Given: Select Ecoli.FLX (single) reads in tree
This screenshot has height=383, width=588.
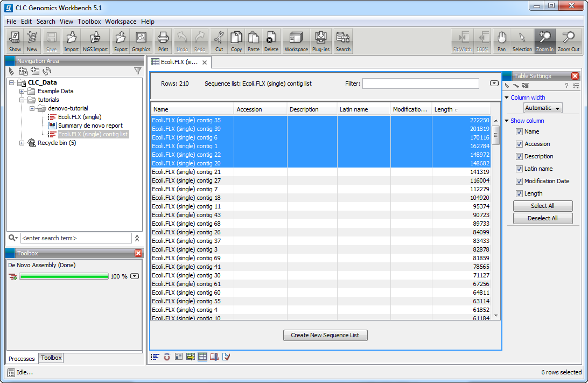Looking at the screenshot, I should coord(80,117).
